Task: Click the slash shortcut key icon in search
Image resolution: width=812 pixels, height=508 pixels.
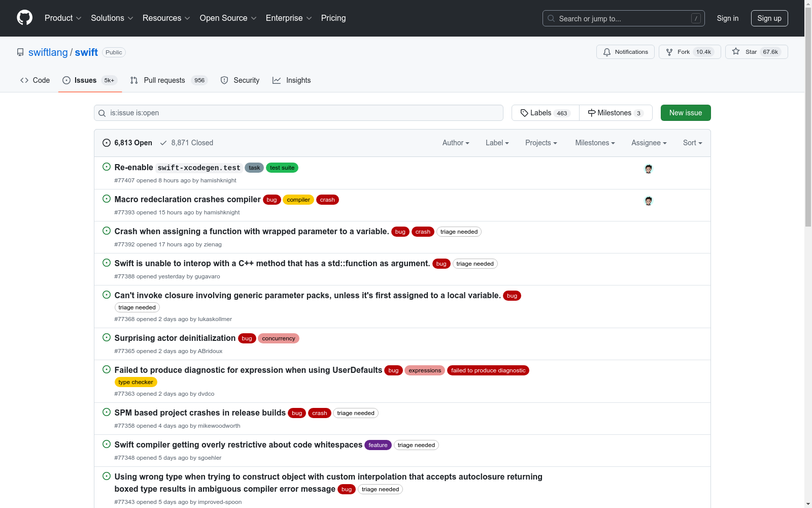Action: click(x=696, y=18)
